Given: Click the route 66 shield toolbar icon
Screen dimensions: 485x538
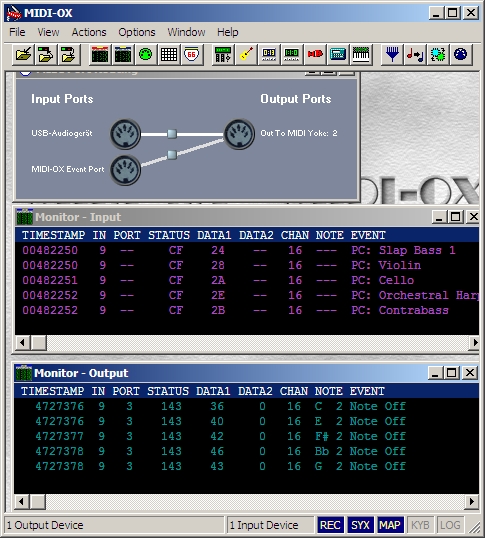Looking at the screenshot, I should point(191,54).
